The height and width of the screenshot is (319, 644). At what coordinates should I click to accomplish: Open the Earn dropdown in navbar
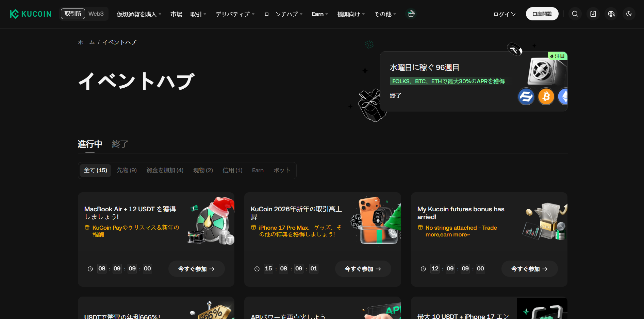(319, 14)
